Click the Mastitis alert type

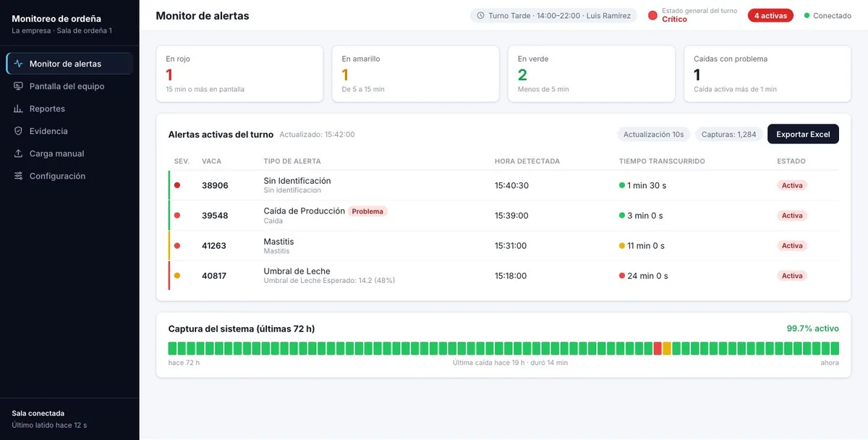(x=278, y=242)
